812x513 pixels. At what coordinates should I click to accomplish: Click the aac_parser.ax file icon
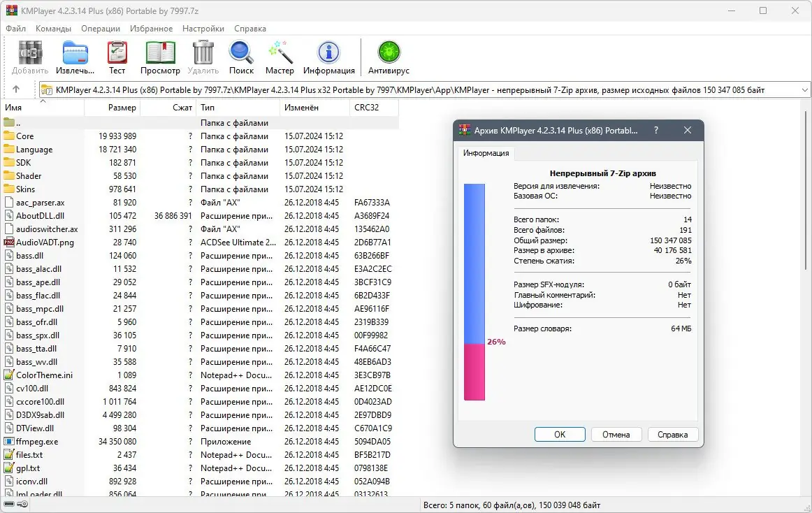pos(9,203)
